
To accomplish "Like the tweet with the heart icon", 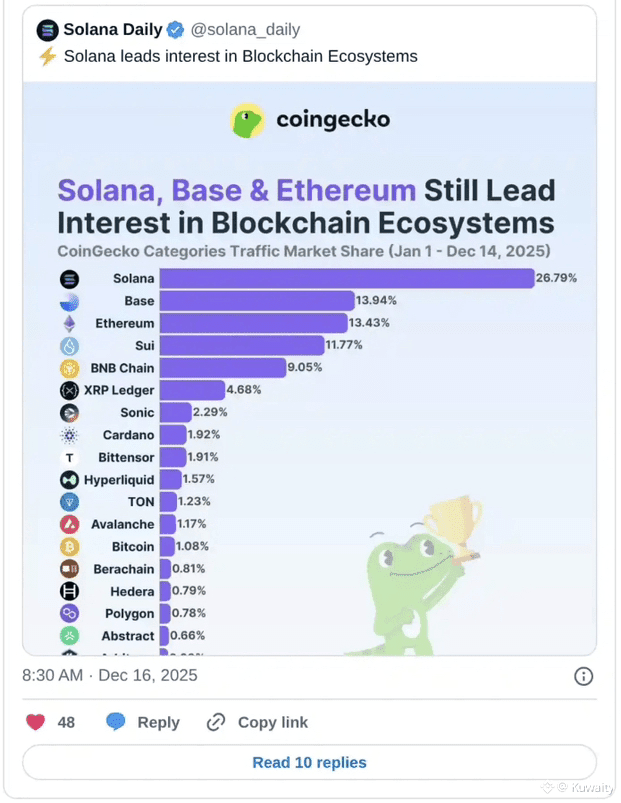I will pos(36,722).
